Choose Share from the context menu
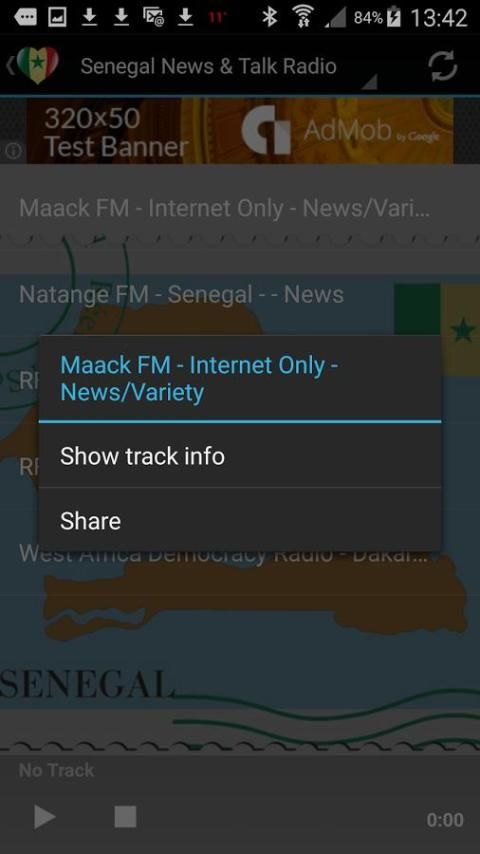This screenshot has width=480, height=854. tap(240, 520)
